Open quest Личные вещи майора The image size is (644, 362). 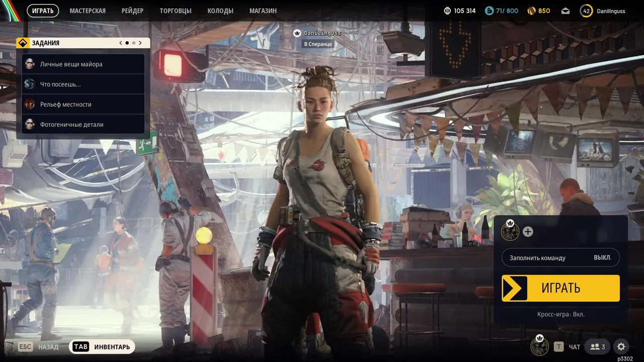pyautogui.click(x=83, y=64)
